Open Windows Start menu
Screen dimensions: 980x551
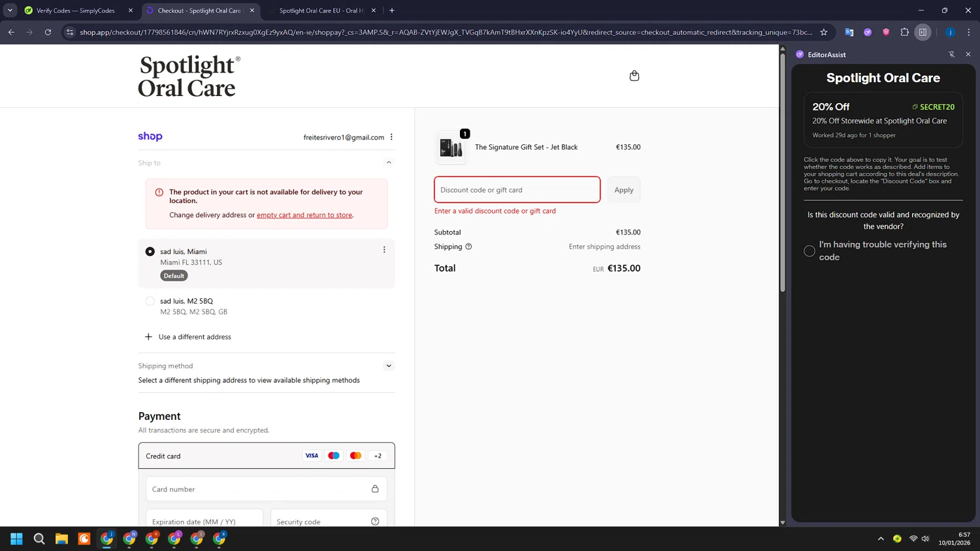coord(17,539)
